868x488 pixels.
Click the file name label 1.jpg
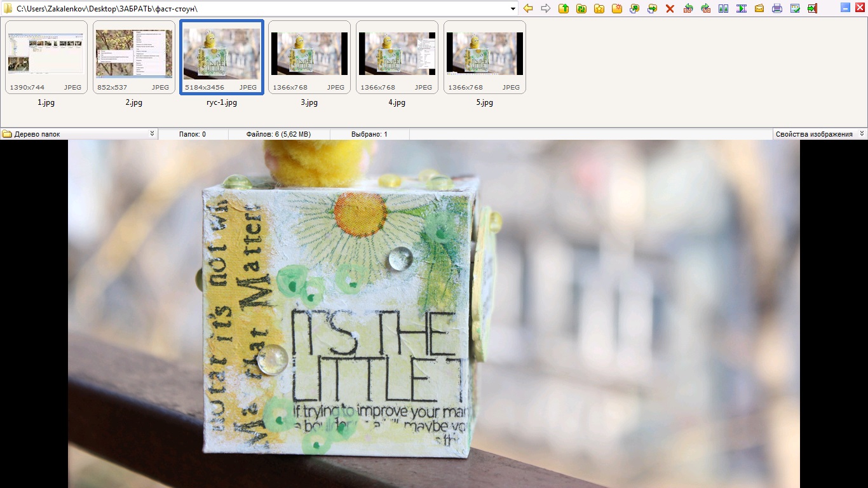[x=46, y=102]
